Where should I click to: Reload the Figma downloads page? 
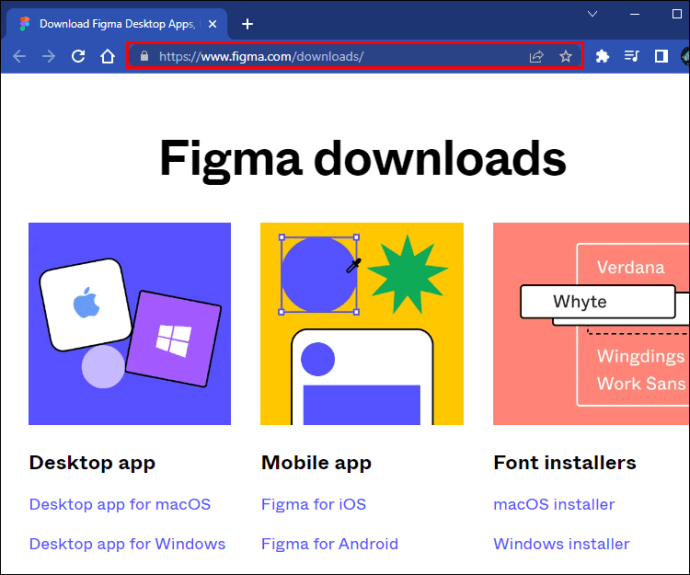(78, 57)
